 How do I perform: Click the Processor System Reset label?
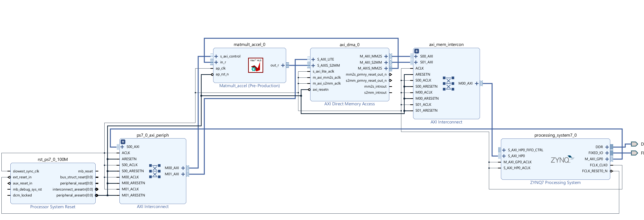click(53, 207)
